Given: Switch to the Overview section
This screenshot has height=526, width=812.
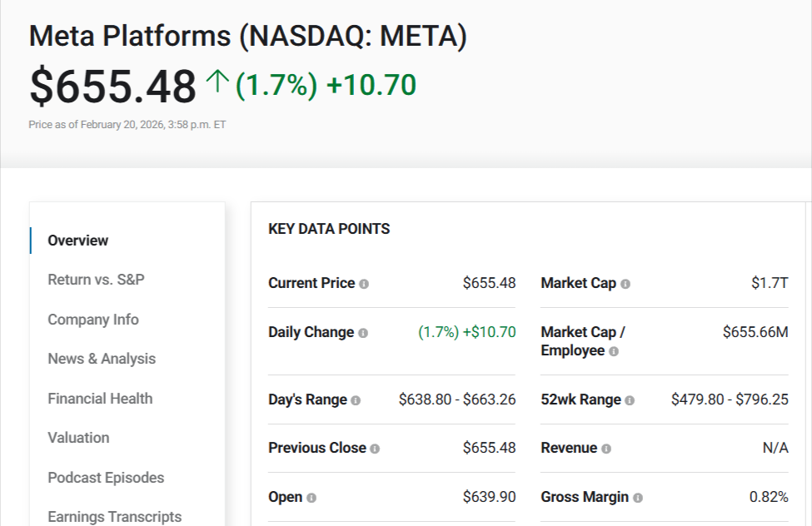Looking at the screenshot, I should click(x=77, y=240).
